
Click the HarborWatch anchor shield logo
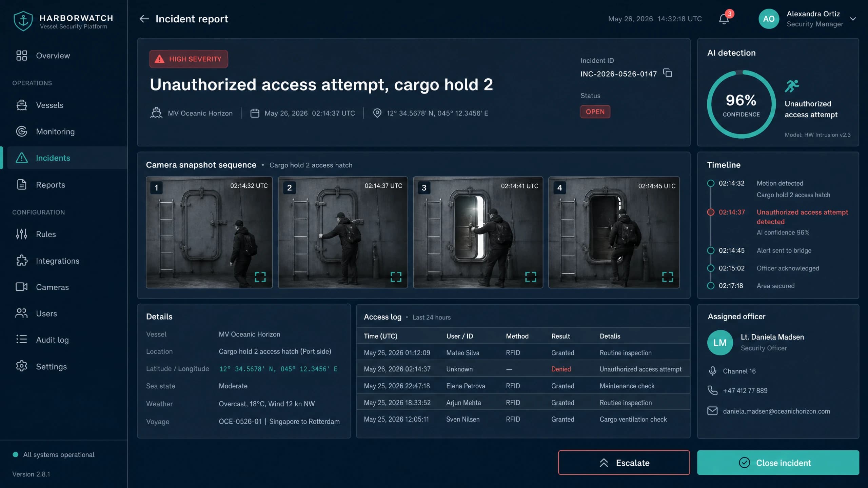tap(23, 21)
